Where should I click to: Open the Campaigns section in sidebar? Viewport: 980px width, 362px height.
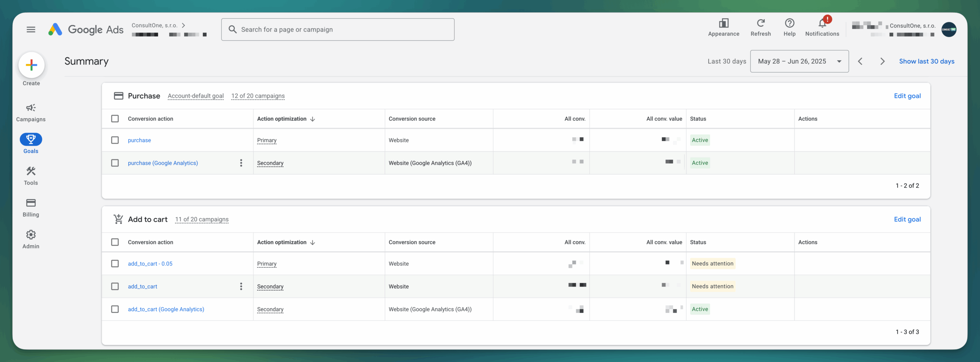pos(31,112)
